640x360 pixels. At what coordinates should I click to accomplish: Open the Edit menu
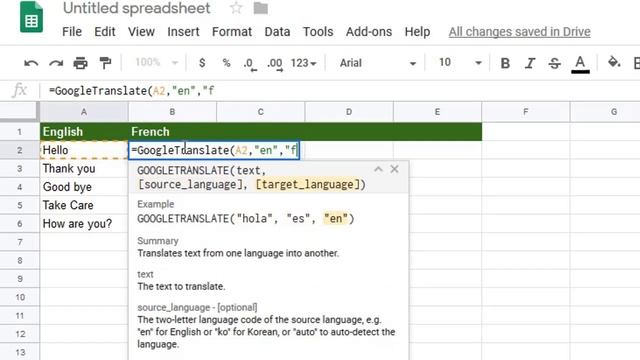point(104,32)
